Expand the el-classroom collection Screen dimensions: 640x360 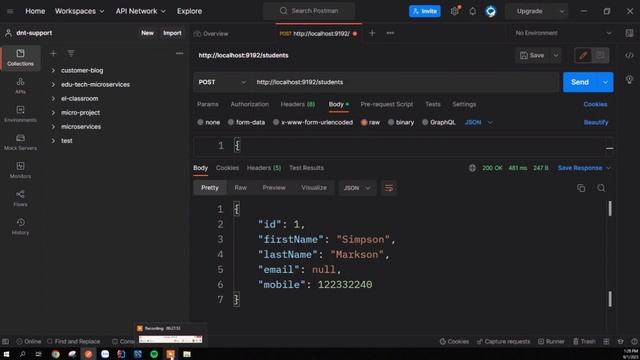point(53,99)
